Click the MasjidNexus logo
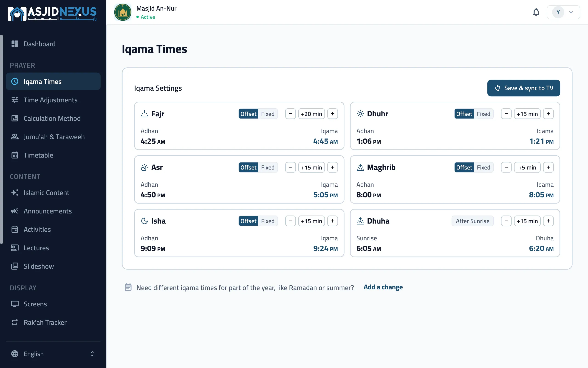 pyautogui.click(x=52, y=14)
